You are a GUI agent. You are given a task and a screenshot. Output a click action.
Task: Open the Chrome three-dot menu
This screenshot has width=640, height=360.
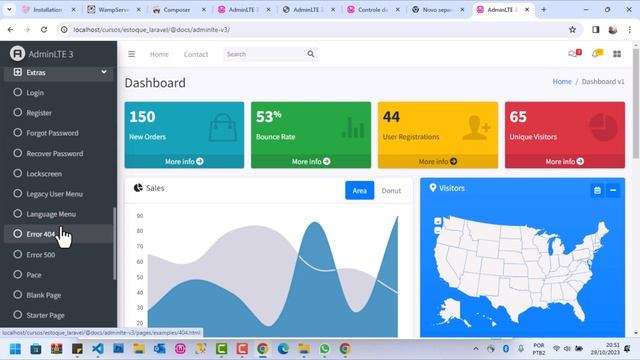point(630,30)
